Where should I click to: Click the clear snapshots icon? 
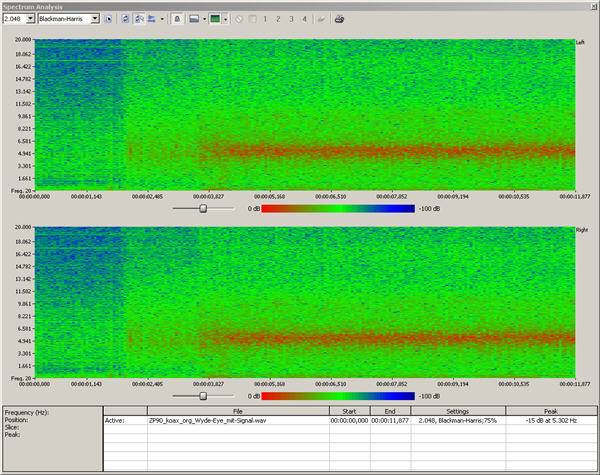tap(239, 19)
